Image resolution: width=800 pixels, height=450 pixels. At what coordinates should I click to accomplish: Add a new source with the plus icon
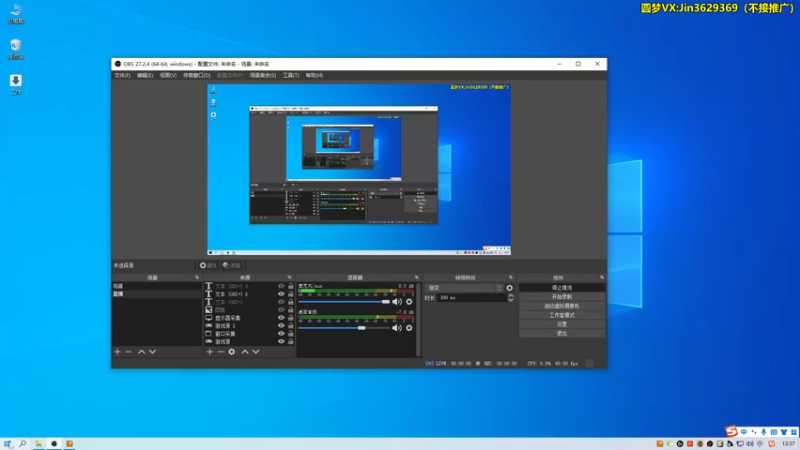pyautogui.click(x=210, y=352)
